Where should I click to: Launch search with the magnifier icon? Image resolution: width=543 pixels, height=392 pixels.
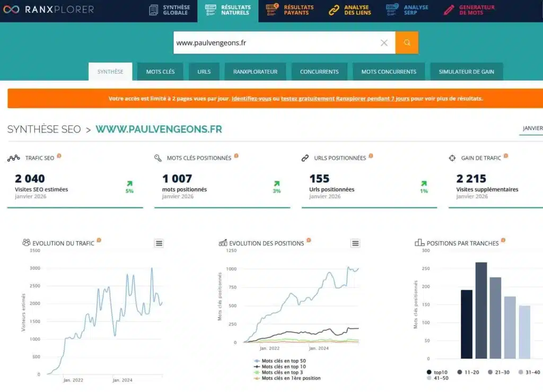(x=407, y=42)
